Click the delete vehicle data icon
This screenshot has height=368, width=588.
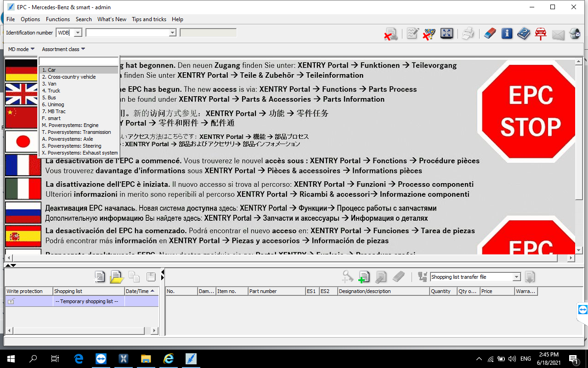click(x=391, y=34)
